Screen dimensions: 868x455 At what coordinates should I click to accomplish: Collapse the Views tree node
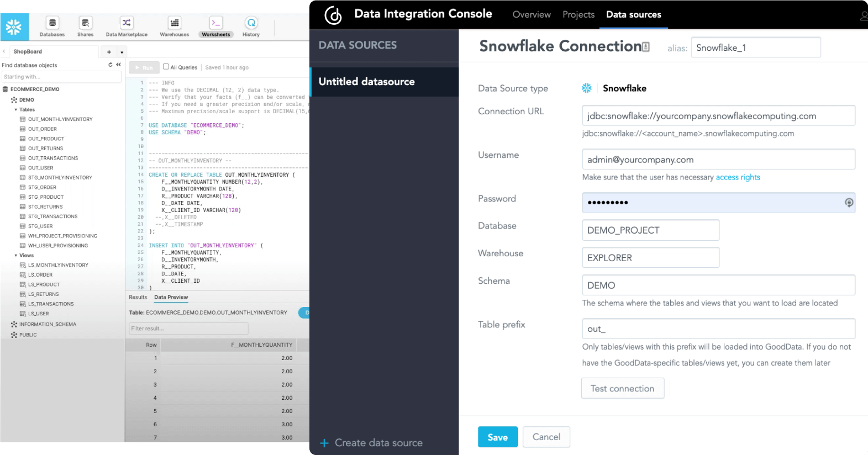coord(15,255)
